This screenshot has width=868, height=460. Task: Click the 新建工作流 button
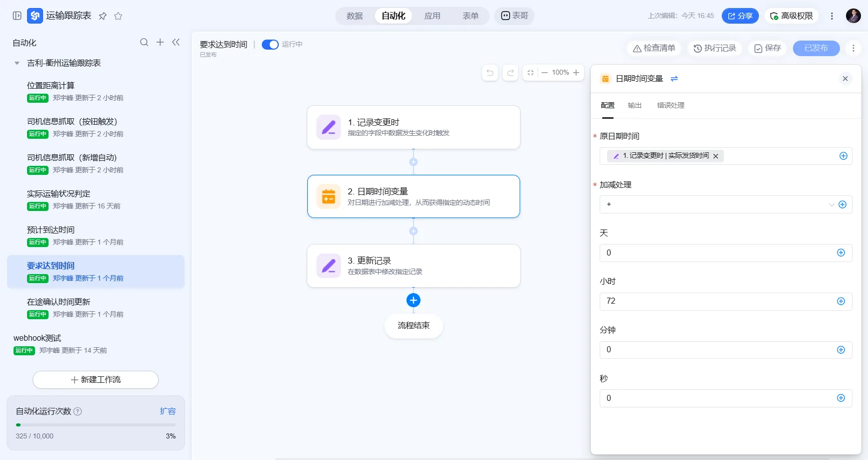coord(96,380)
